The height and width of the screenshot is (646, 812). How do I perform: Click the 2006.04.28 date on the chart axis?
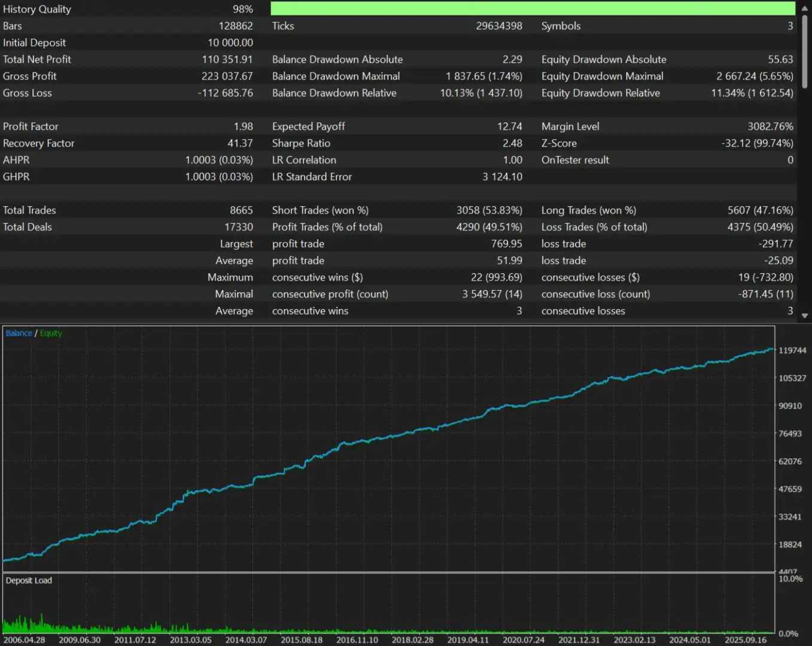(25, 639)
